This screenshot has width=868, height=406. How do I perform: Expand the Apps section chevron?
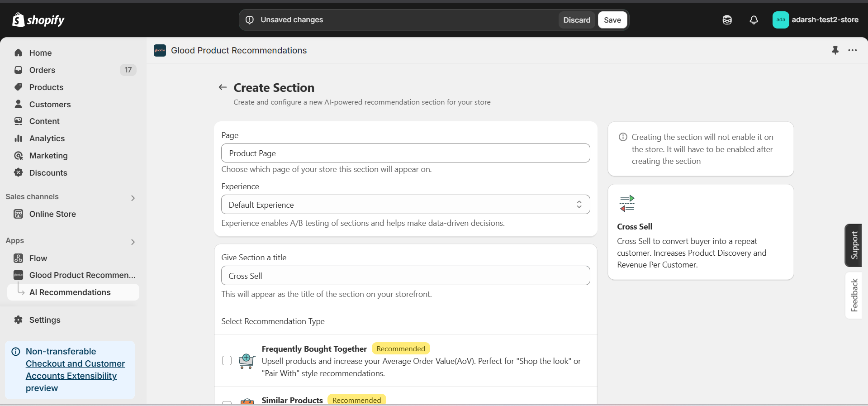133,242
